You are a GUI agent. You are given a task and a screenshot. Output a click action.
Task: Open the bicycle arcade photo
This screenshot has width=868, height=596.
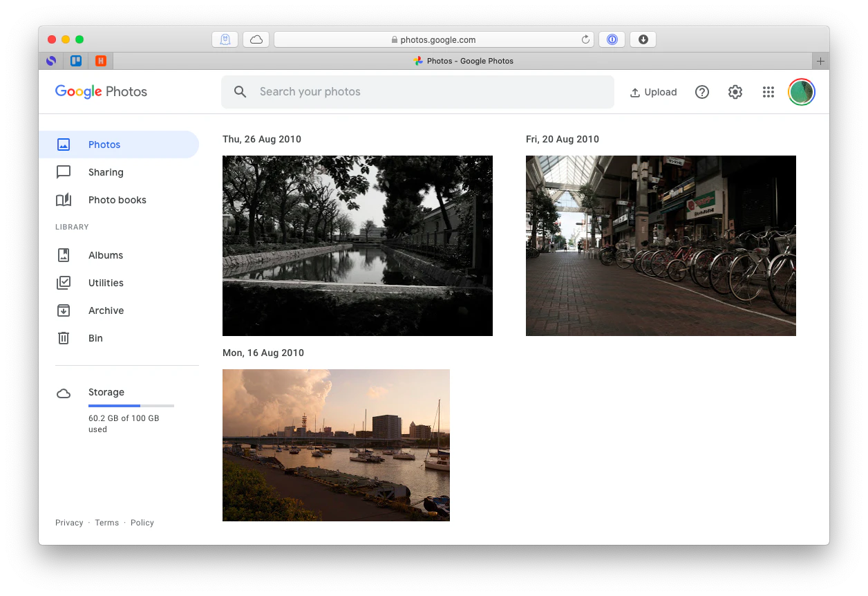click(x=660, y=245)
